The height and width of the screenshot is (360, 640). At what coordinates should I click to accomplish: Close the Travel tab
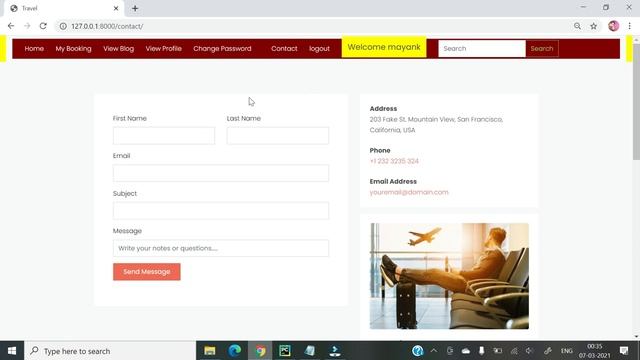click(x=116, y=8)
